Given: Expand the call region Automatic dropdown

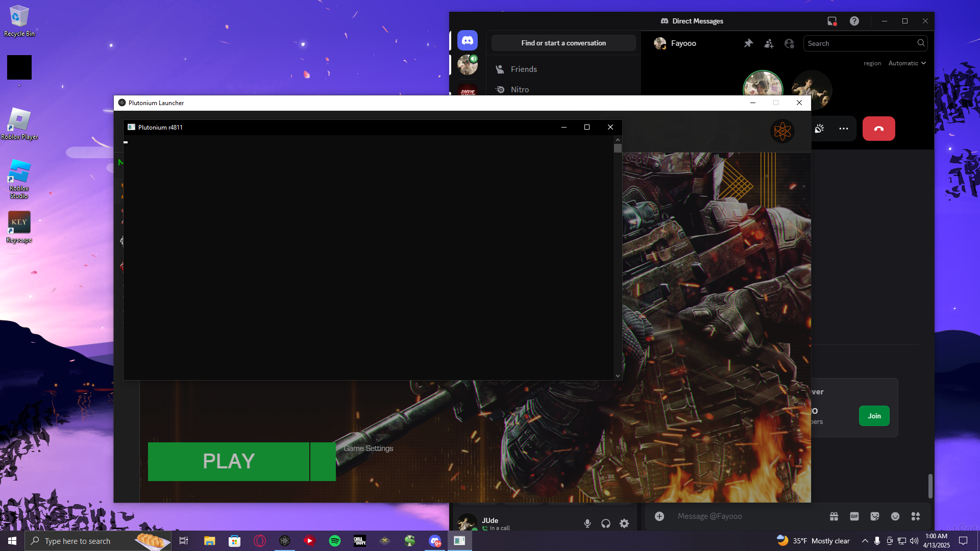Looking at the screenshot, I should [907, 63].
